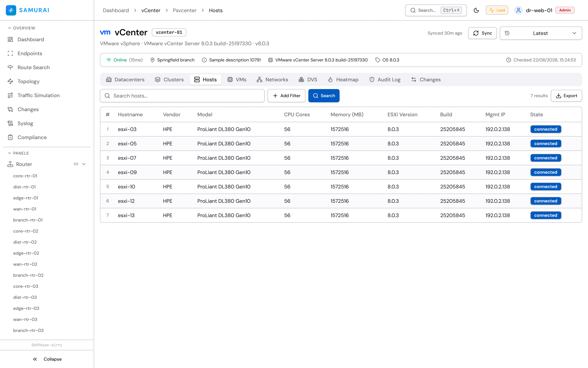Open Compliance page

click(32, 137)
